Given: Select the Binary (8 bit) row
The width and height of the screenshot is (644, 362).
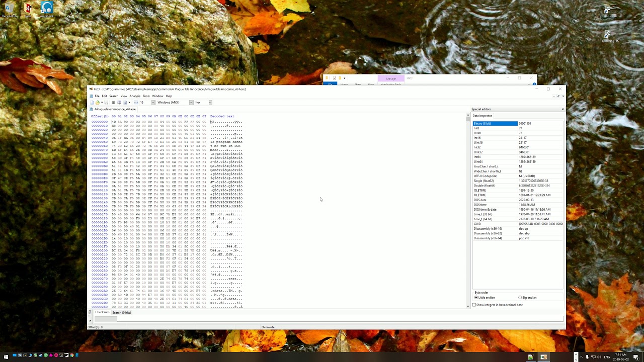Looking at the screenshot, I should 518,123.
